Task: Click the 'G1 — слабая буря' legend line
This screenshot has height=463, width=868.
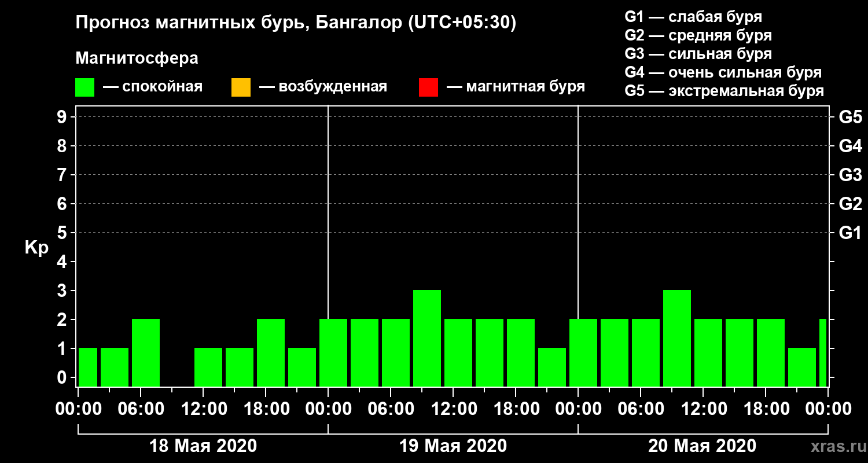Action: pos(693,16)
